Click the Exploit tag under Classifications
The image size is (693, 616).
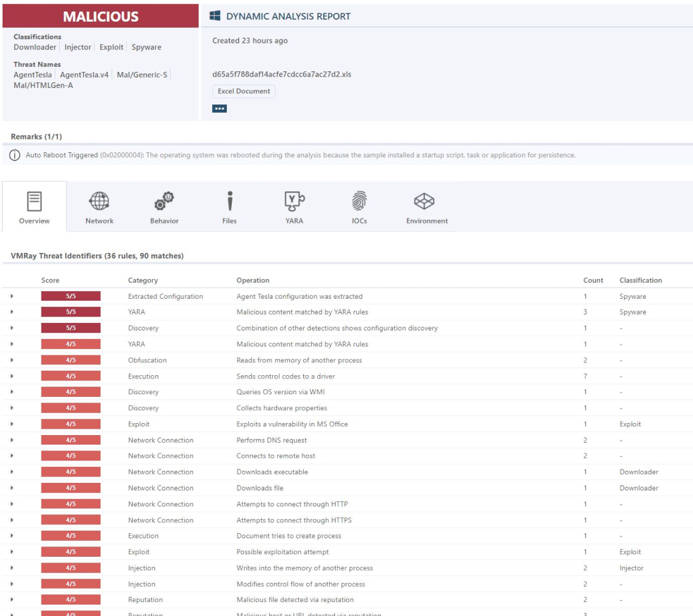111,47
